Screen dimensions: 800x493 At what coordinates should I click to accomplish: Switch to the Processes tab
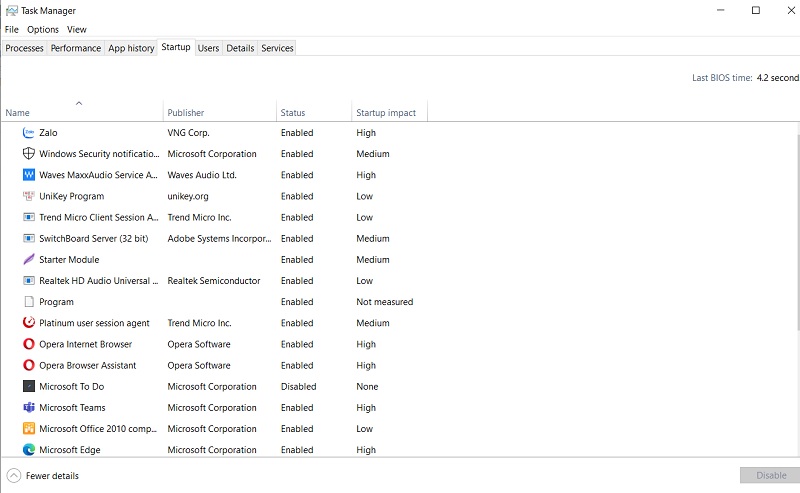(x=24, y=48)
